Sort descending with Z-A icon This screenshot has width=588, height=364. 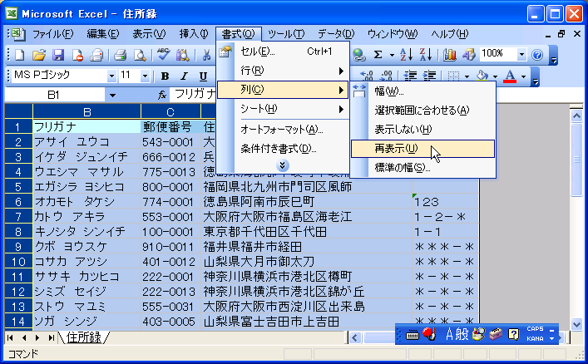(425, 55)
